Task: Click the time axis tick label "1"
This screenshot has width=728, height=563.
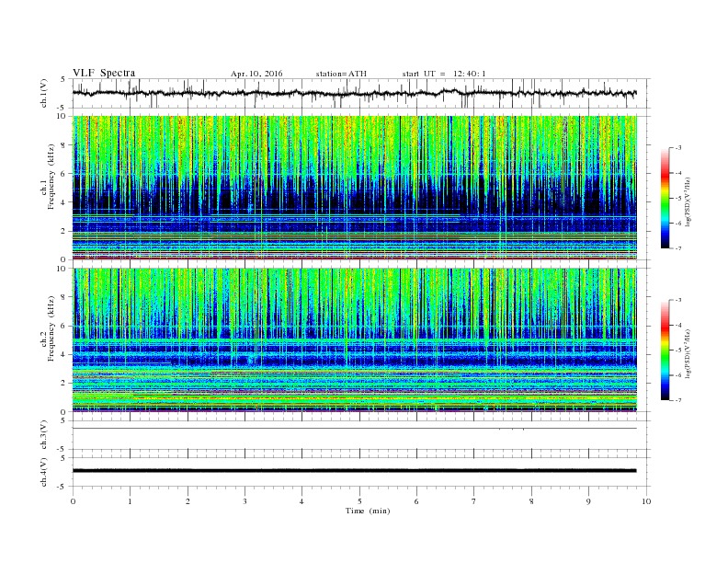Action: (130, 501)
